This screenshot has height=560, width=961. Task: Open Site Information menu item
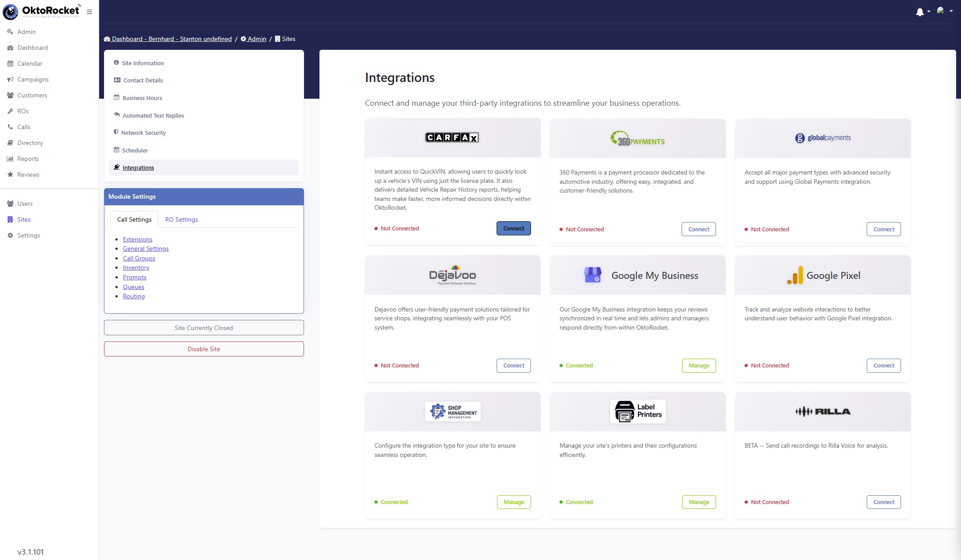(x=204, y=63)
